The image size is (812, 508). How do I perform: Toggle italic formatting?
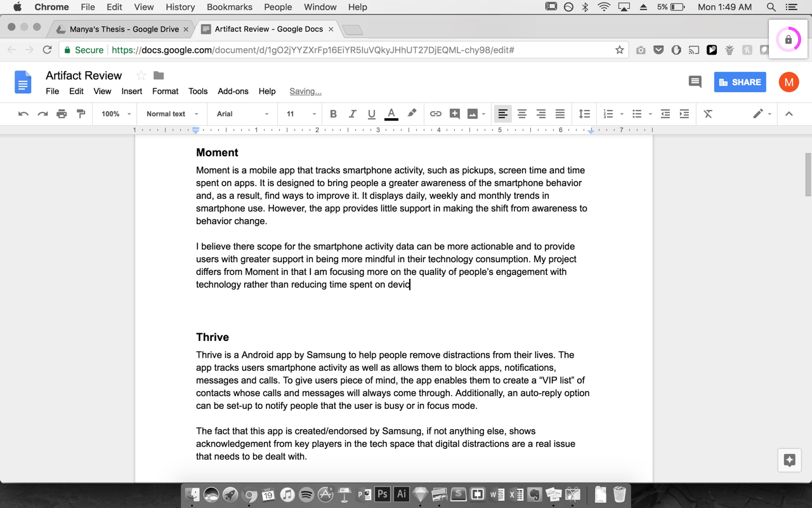coord(352,114)
